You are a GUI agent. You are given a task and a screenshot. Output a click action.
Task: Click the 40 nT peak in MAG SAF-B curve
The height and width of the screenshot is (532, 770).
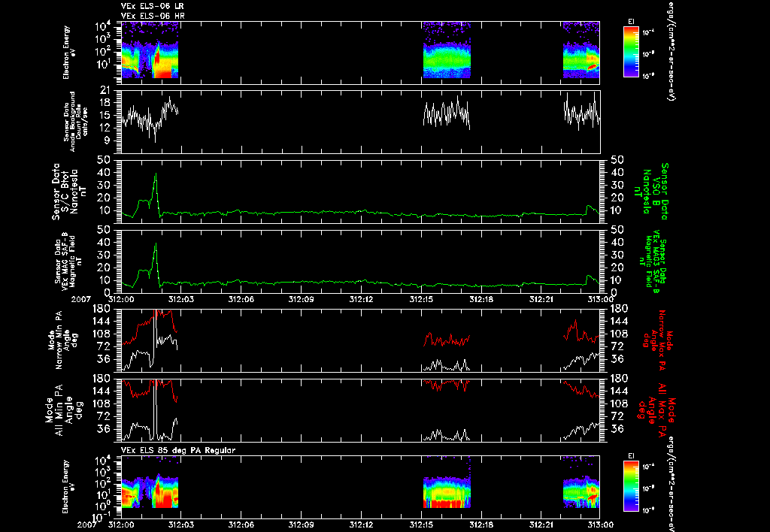[x=156, y=244]
